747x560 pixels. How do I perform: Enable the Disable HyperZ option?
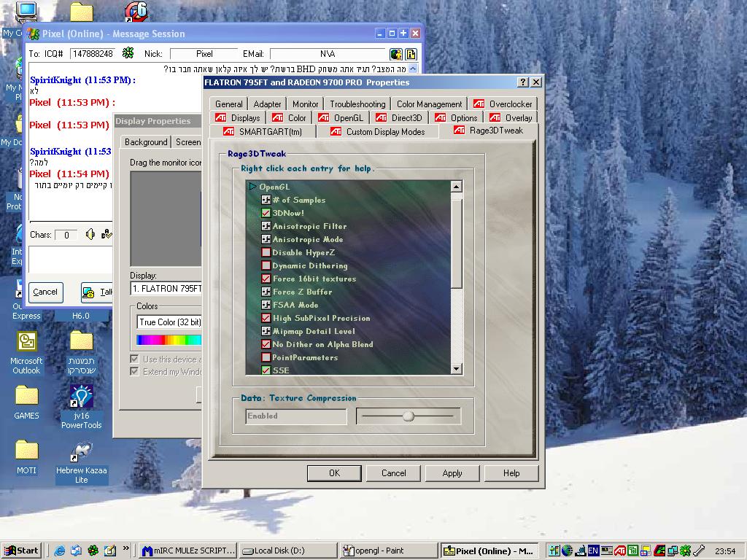266,253
